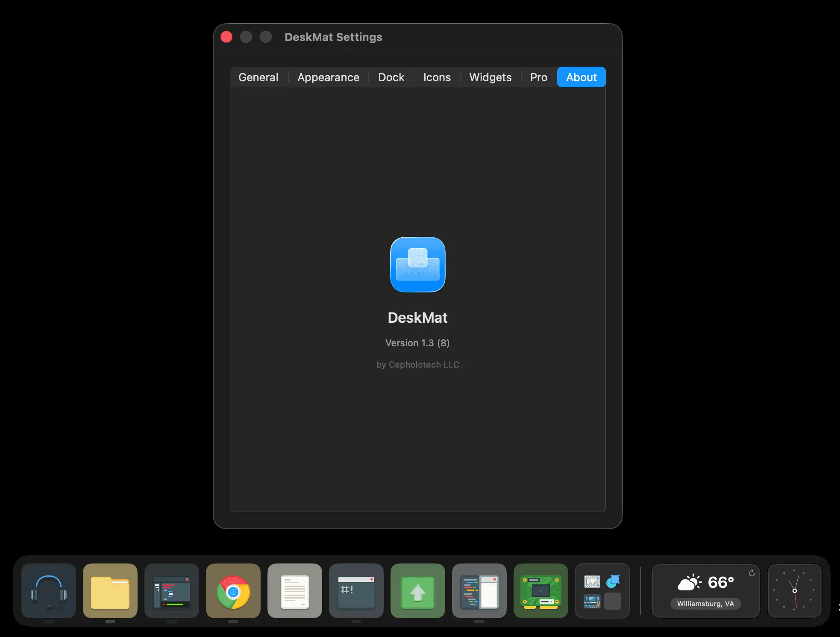Click the by Cepholotech LLC text
This screenshot has width=840, height=637.
point(418,365)
